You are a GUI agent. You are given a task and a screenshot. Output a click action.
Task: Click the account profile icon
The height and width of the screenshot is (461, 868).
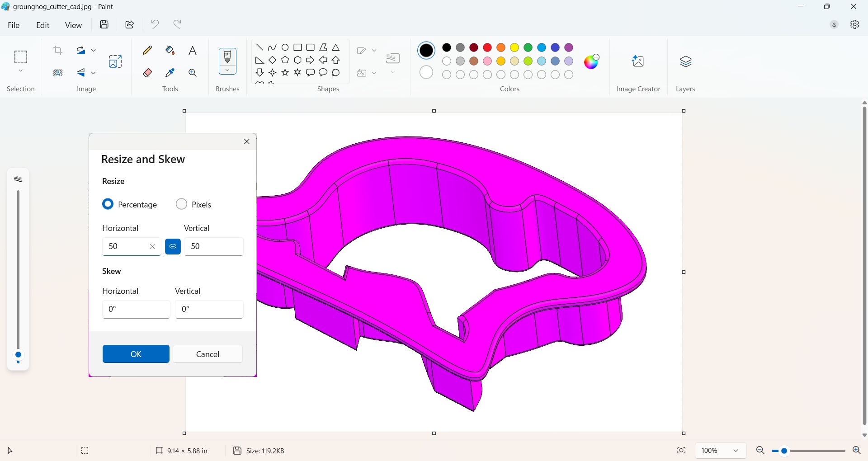tap(834, 25)
